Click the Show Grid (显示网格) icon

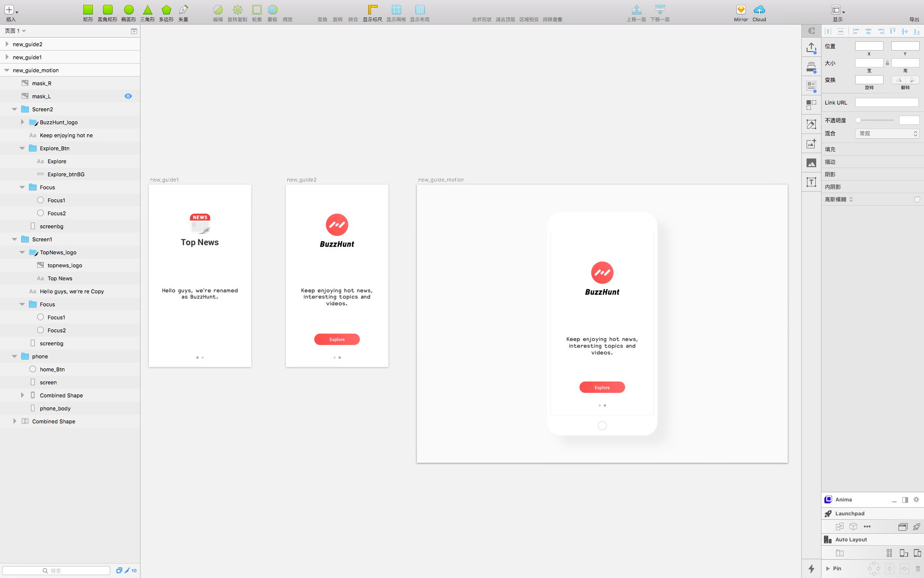coord(396,10)
